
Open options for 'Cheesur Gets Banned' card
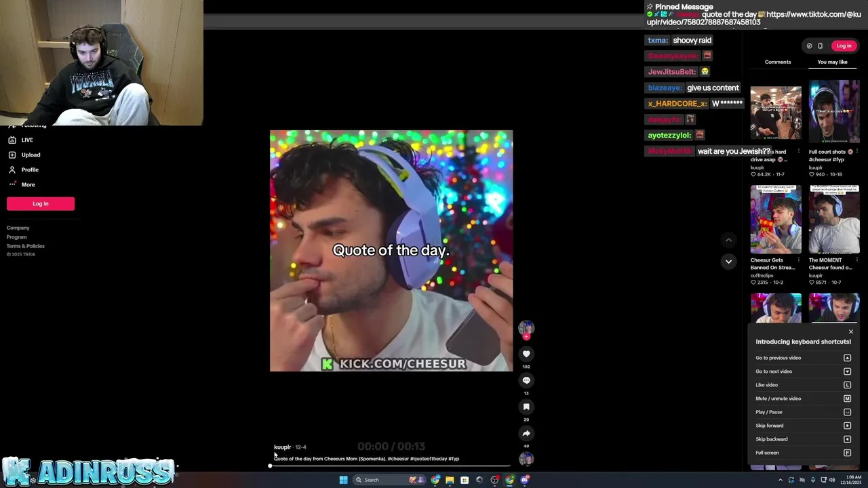(798, 260)
